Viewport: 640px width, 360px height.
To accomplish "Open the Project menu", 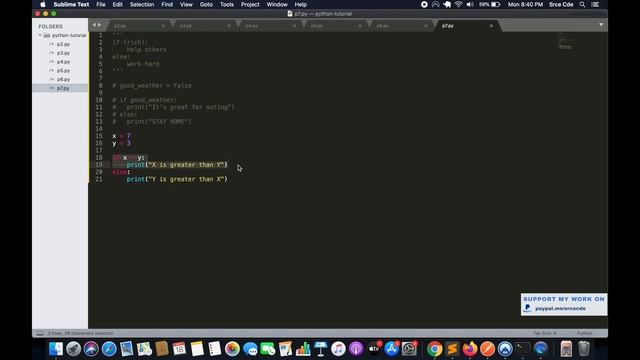I will pyautogui.click(x=250, y=4).
